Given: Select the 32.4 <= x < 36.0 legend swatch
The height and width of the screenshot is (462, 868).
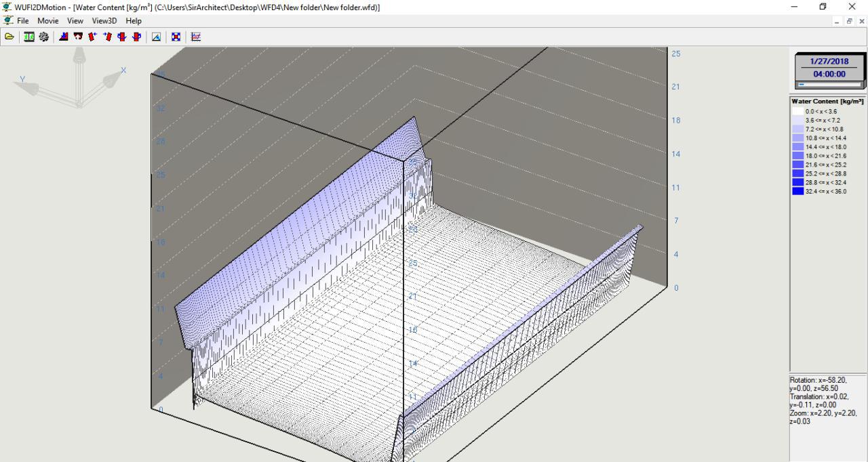Looking at the screenshot, I should click(x=797, y=191).
